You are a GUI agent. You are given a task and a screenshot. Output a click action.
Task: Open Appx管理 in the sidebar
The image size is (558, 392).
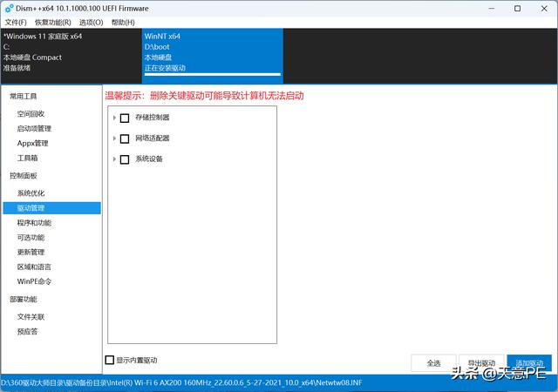[32, 144]
